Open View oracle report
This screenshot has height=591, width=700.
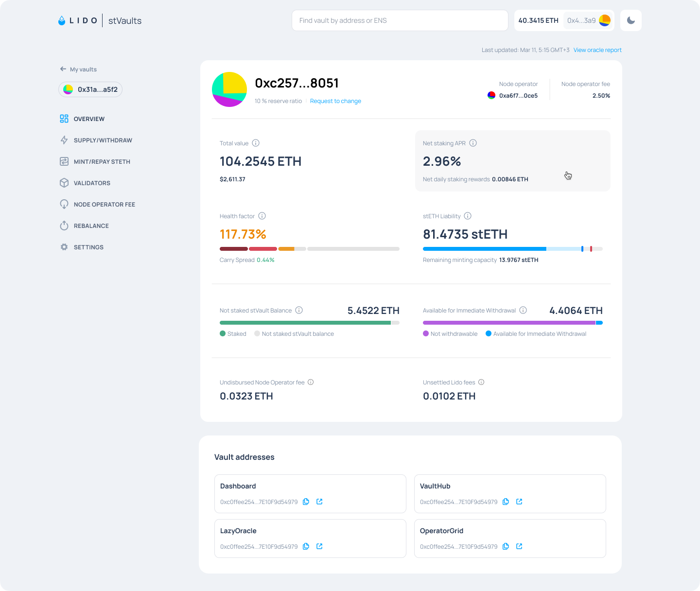coord(597,50)
